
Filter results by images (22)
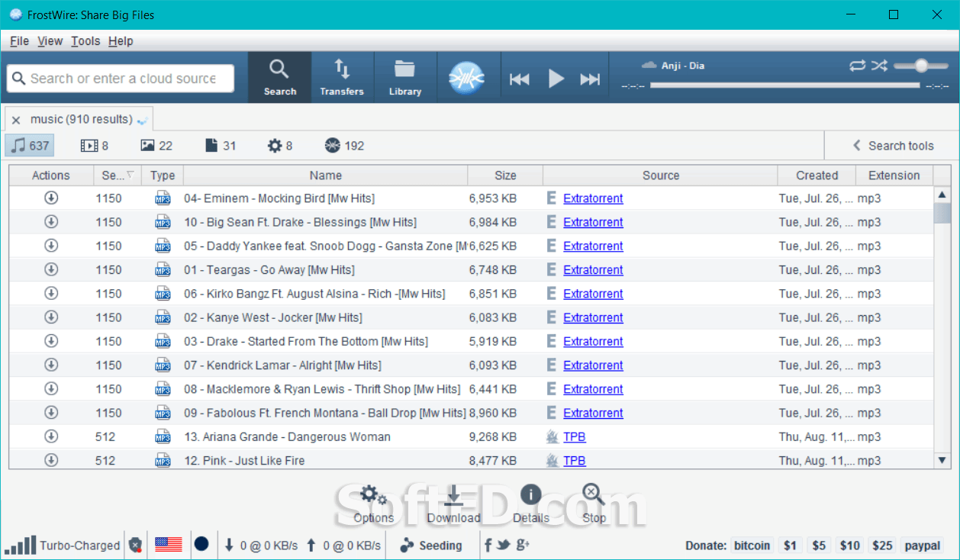(x=156, y=146)
